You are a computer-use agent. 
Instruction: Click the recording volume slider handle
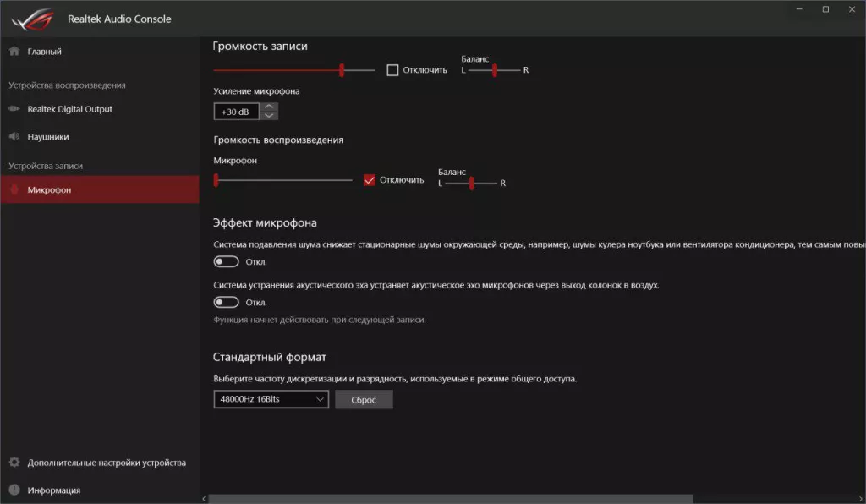point(342,70)
